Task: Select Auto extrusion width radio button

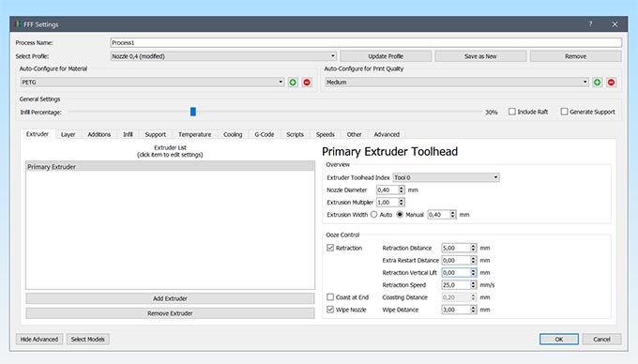Action: (x=373, y=214)
